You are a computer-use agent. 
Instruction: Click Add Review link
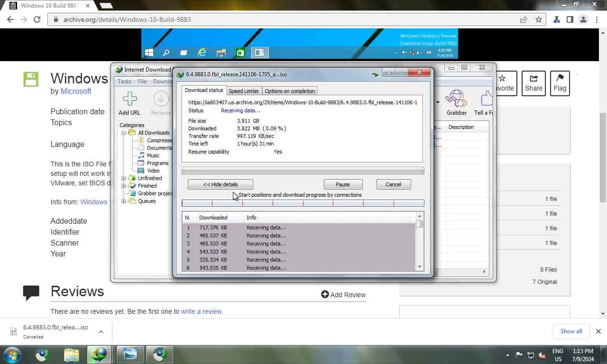tap(343, 294)
